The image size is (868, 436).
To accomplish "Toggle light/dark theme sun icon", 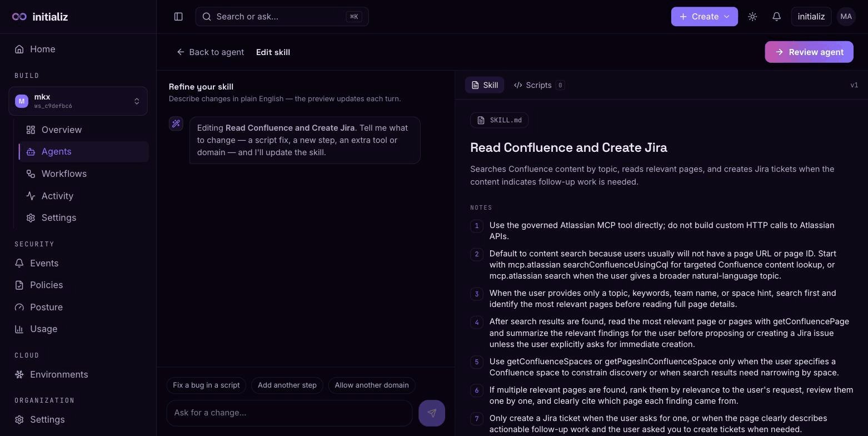I will pos(752,17).
